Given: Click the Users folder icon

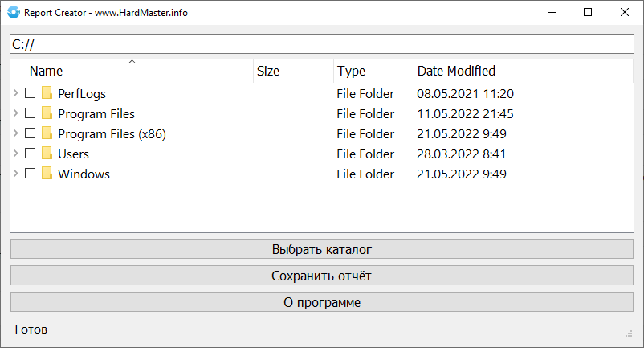Looking at the screenshot, I should point(47,154).
